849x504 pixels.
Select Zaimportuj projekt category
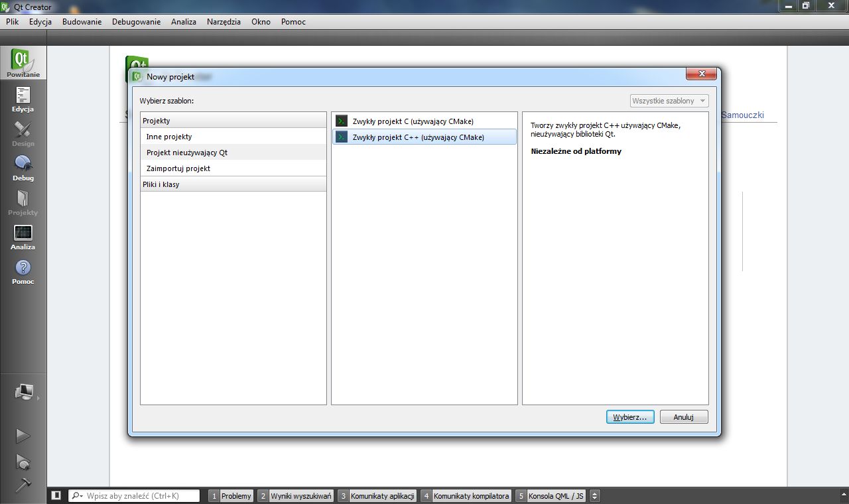click(233, 168)
